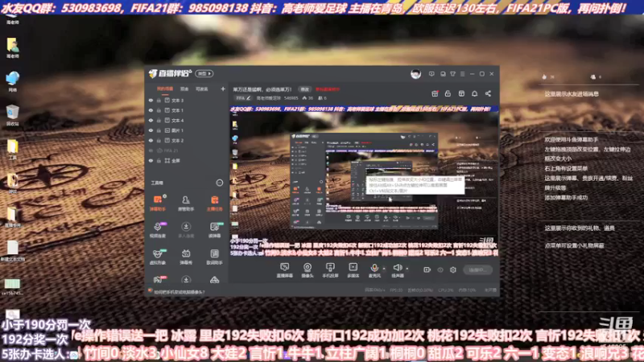Open the 房管助手 tool
644x362 pixels.
[186, 203]
